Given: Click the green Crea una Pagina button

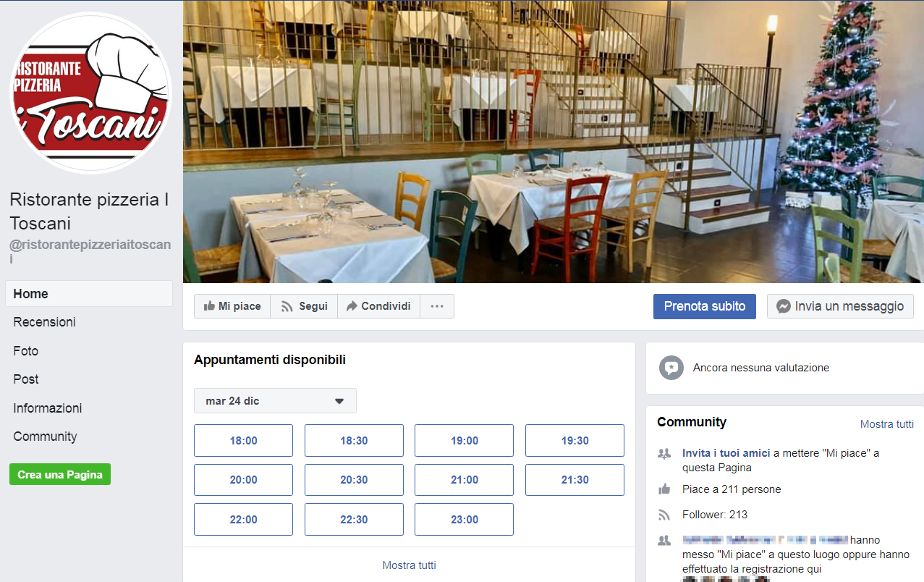Looking at the screenshot, I should pos(60,474).
